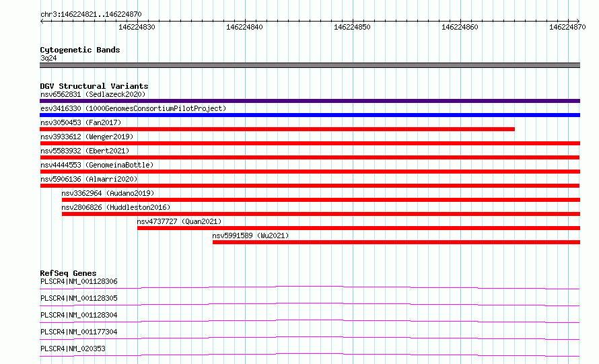Click the red bar under nsv5583932

pyautogui.click(x=310, y=157)
